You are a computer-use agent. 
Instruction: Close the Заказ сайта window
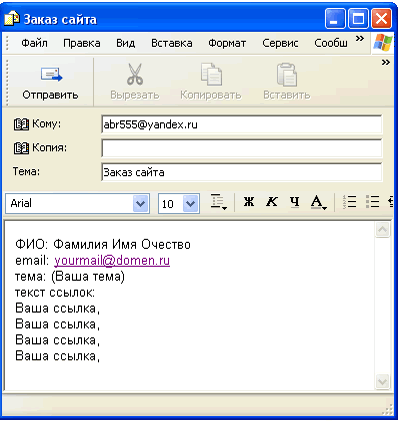[x=381, y=19]
